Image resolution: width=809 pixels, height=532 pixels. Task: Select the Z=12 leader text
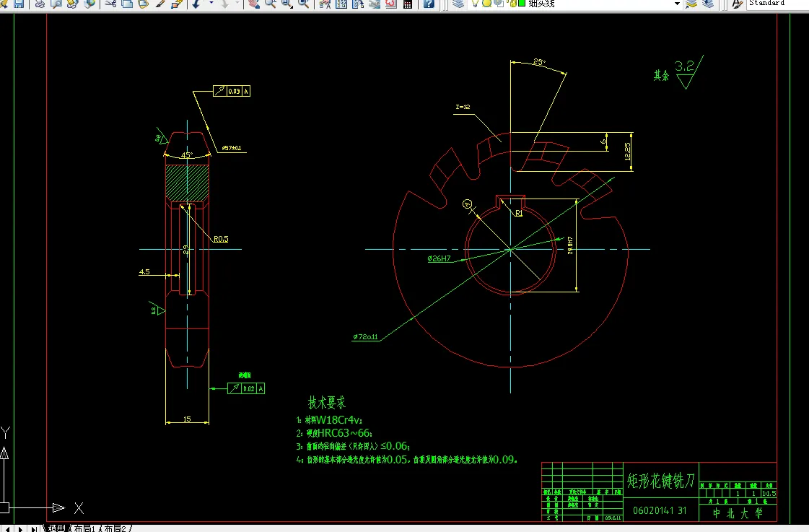point(463,107)
